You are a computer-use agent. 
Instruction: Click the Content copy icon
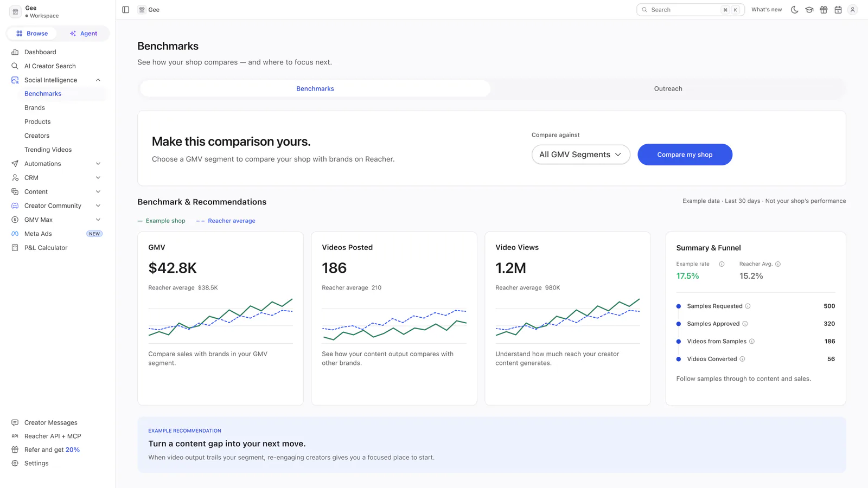point(15,192)
